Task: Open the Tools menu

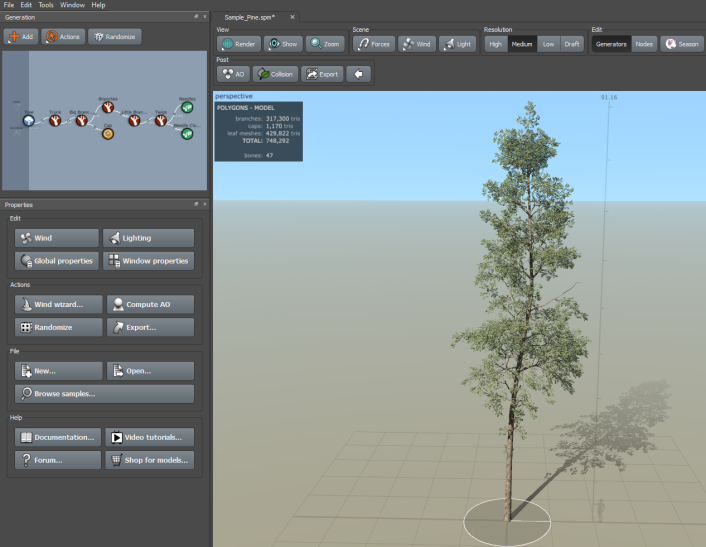Action: 45,5
